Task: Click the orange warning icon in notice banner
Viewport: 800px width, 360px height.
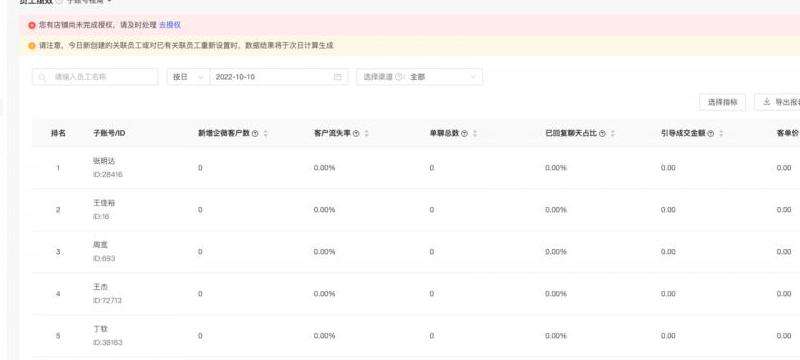Action: pos(32,46)
